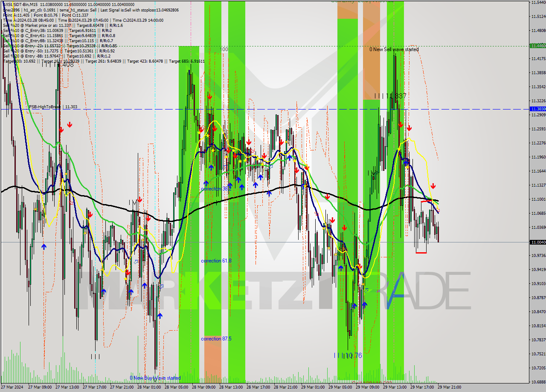Click the 'Point A:11.405' info text

click(x=16, y=15)
